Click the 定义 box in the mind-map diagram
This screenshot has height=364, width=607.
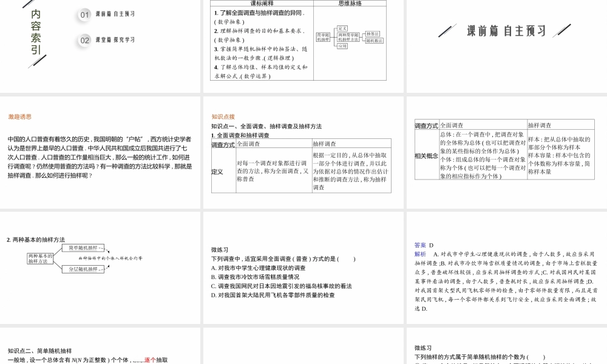342,29
